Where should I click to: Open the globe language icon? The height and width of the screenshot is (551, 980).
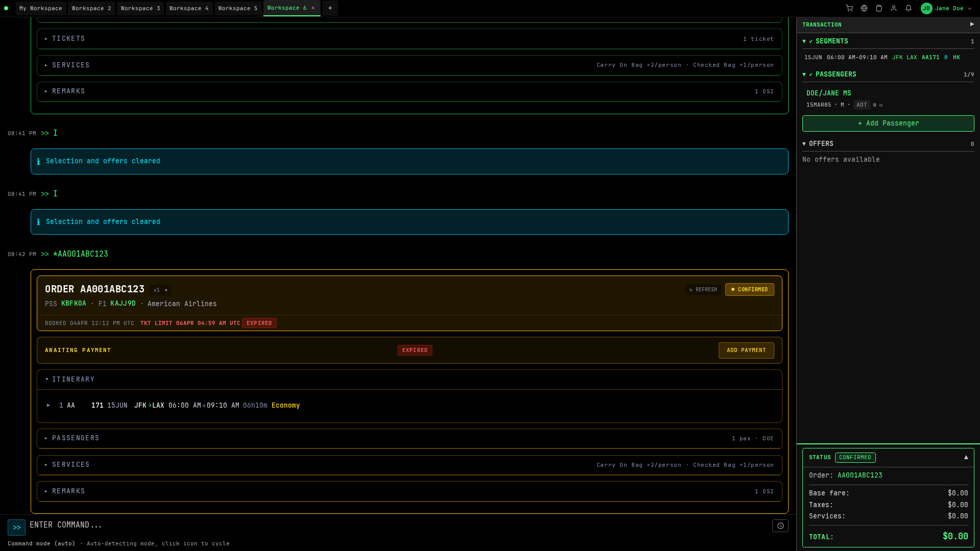(864, 8)
